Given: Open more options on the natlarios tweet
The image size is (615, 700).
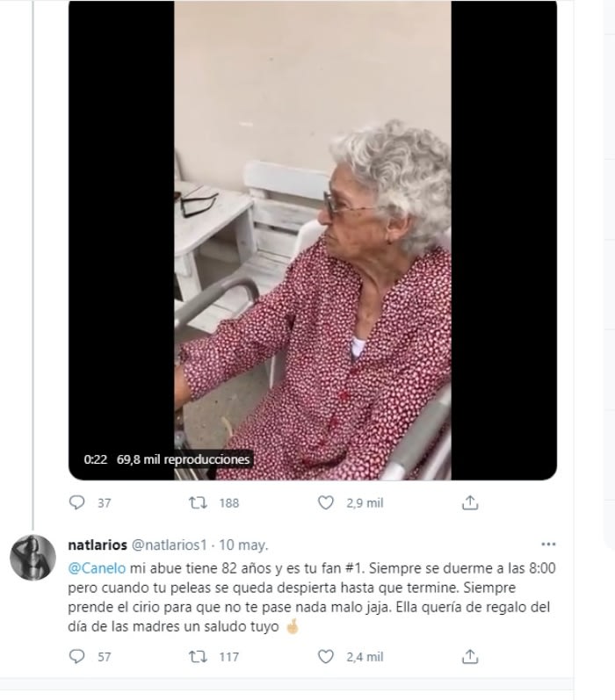Looking at the screenshot, I should pyautogui.click(x=549, y=545).
